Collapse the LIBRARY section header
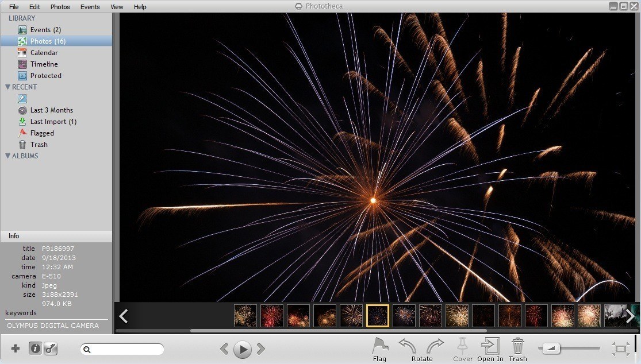641x364 pixels. 22,18
